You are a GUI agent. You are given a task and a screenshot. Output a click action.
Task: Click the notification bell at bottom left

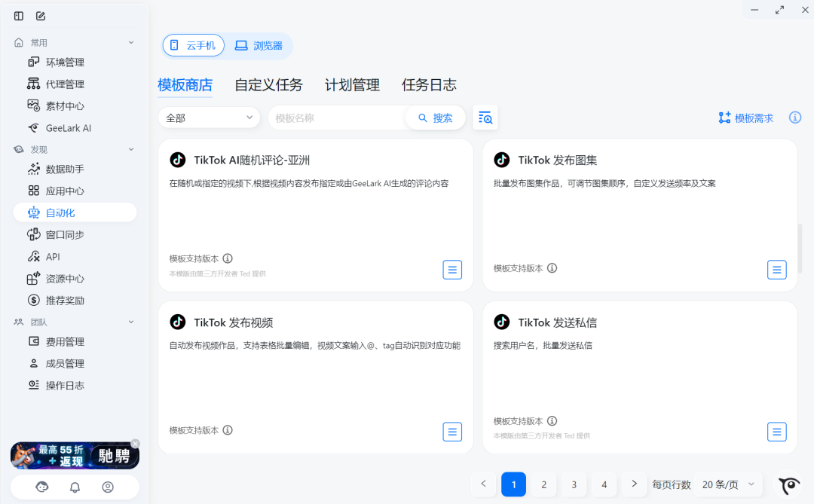coord(75,487)
